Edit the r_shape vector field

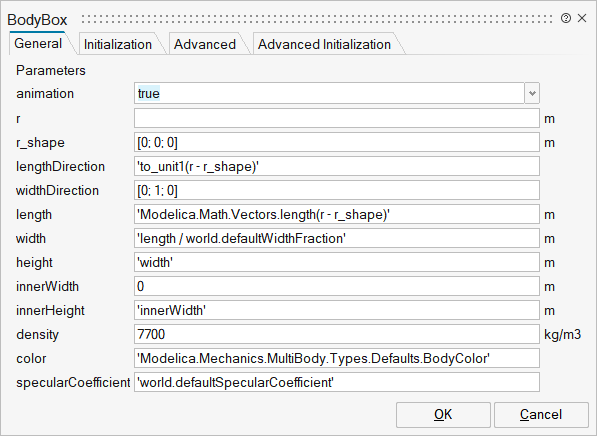tap(337, 142)
